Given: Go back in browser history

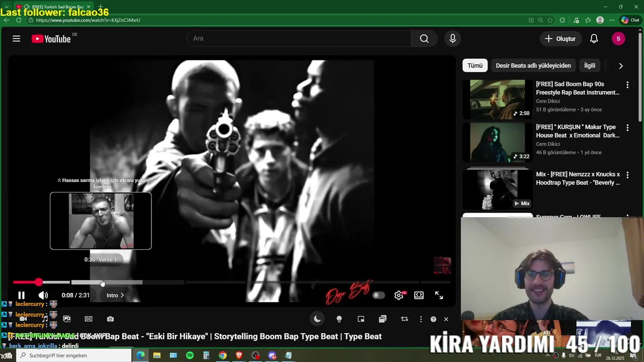Looking at the screenshot, I should [7, 20].
